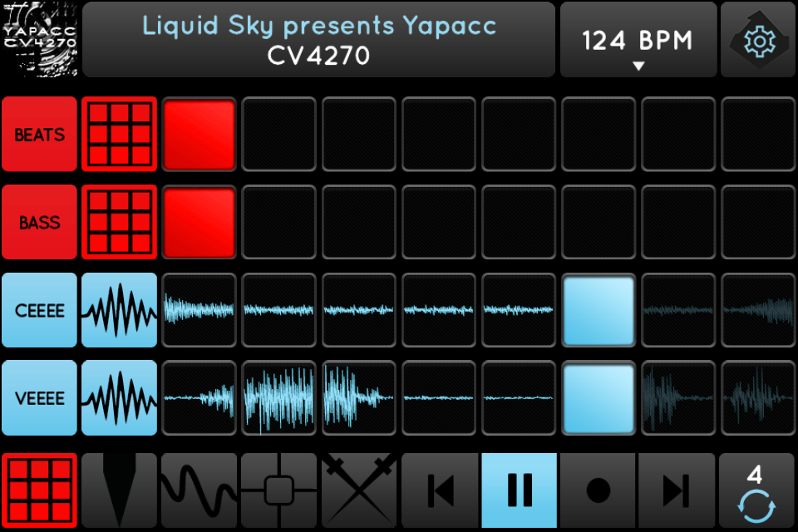The height and width of the screenshot is (532, 798).
Task: Trigger the fifth clip in VEEEE row
Action: tap(519, 397)
